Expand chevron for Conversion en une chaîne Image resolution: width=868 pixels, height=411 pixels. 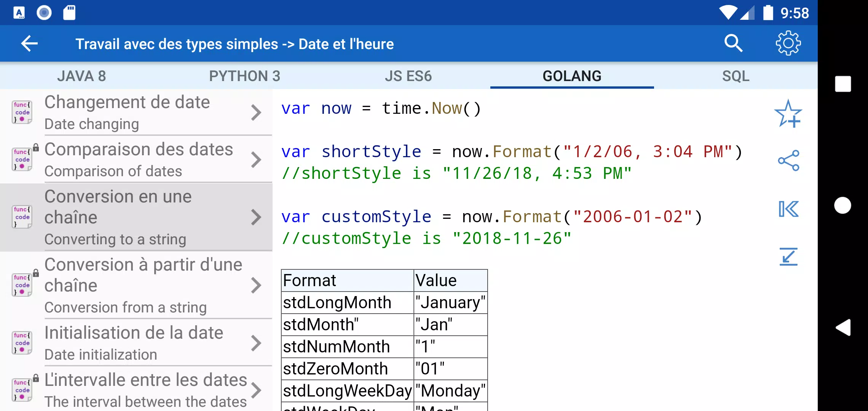(x=256, y=217)
